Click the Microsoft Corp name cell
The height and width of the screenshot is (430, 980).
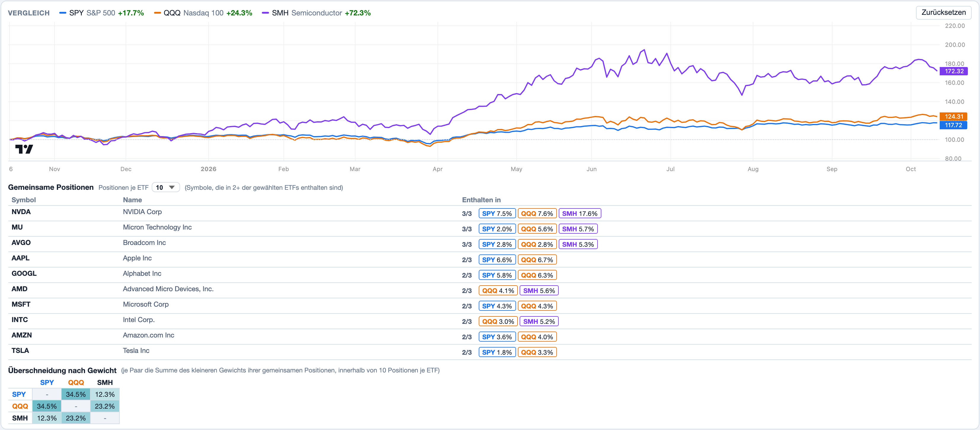(x=146, y=304)
